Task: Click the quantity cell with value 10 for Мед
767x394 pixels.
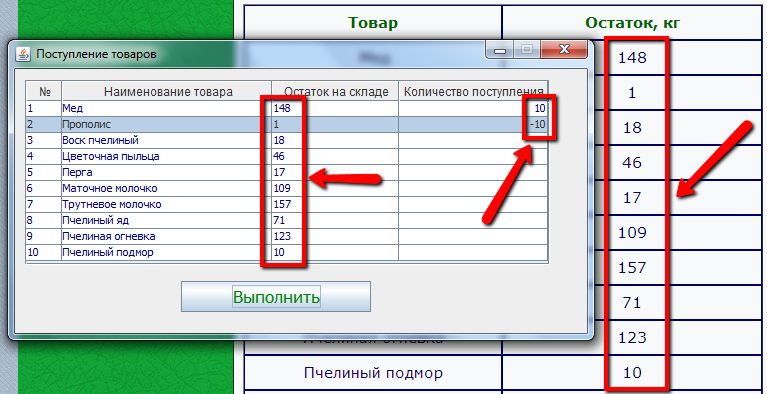Action: tap(474, 108)
